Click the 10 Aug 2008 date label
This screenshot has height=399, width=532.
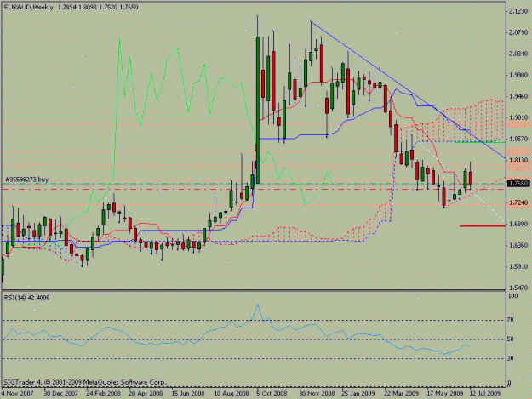(232, 393)
